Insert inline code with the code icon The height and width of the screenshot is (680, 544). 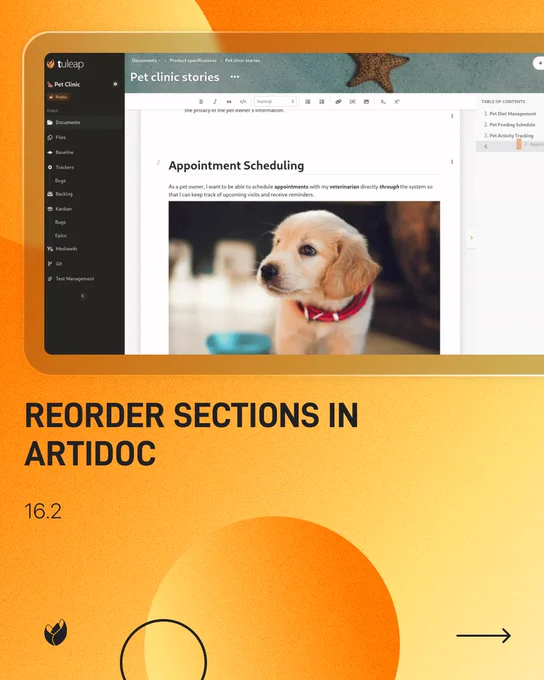tap(243, 101)
